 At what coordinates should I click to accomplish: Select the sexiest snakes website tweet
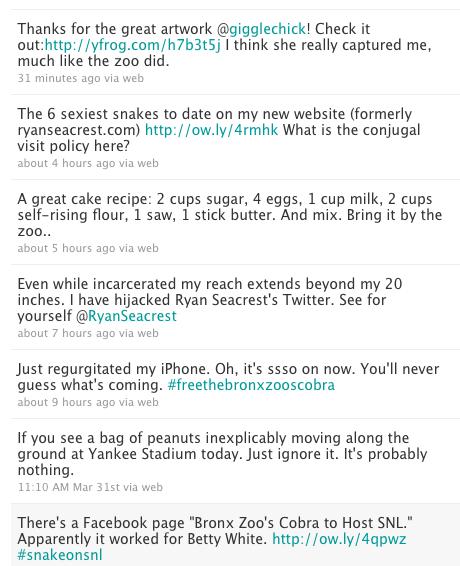(x=219, y=130)
